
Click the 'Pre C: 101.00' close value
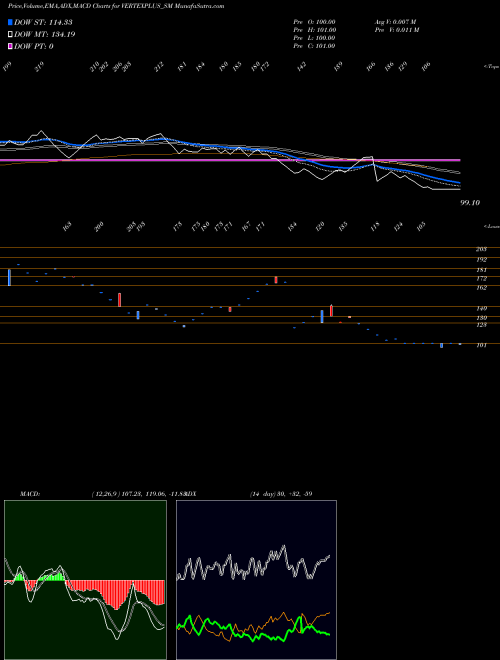tap(314, 45)
